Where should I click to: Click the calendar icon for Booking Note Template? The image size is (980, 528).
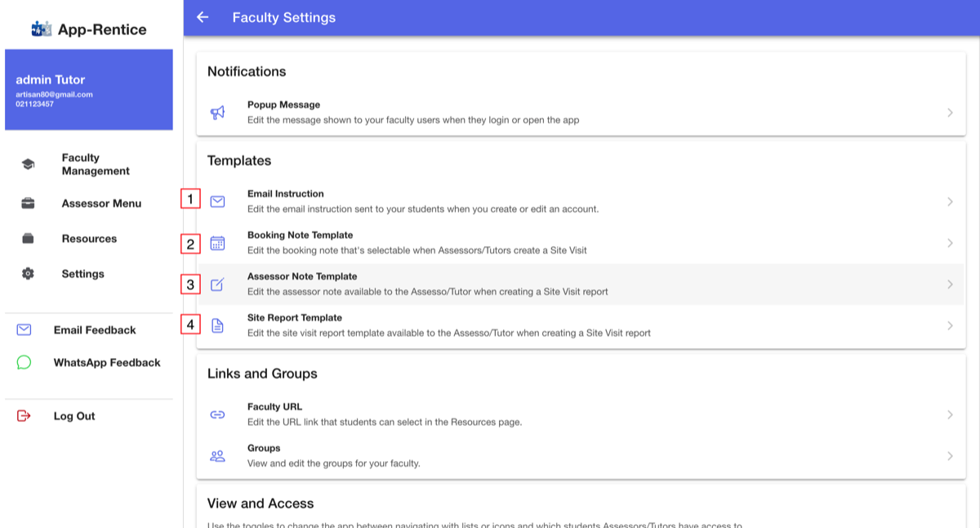coord(217,243)
